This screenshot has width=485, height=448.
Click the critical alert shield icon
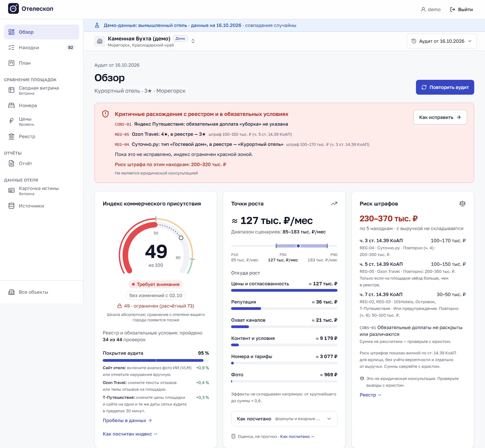(x=105, y=114)
